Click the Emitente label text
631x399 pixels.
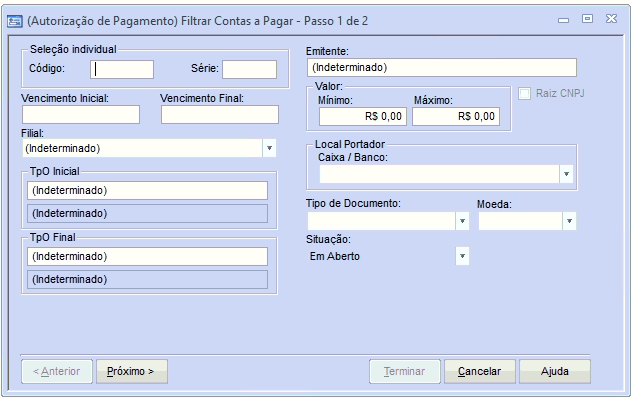327,52
